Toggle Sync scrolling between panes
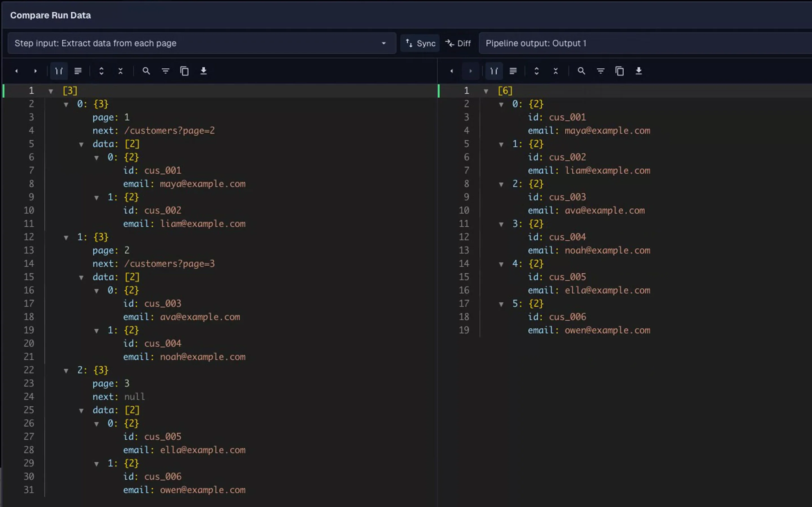812x507 pixels. (x=420, y=43)
